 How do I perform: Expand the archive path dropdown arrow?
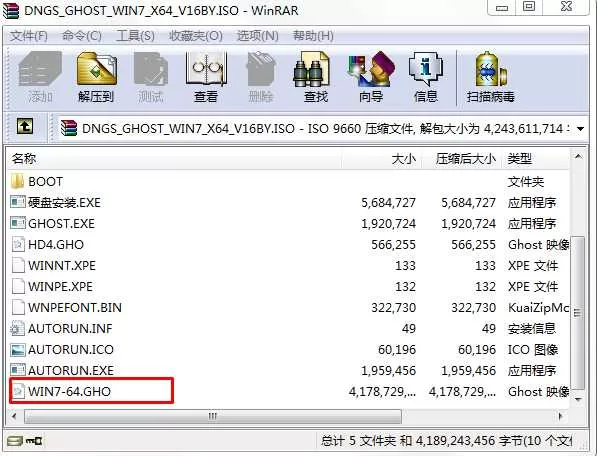(580, 129)
